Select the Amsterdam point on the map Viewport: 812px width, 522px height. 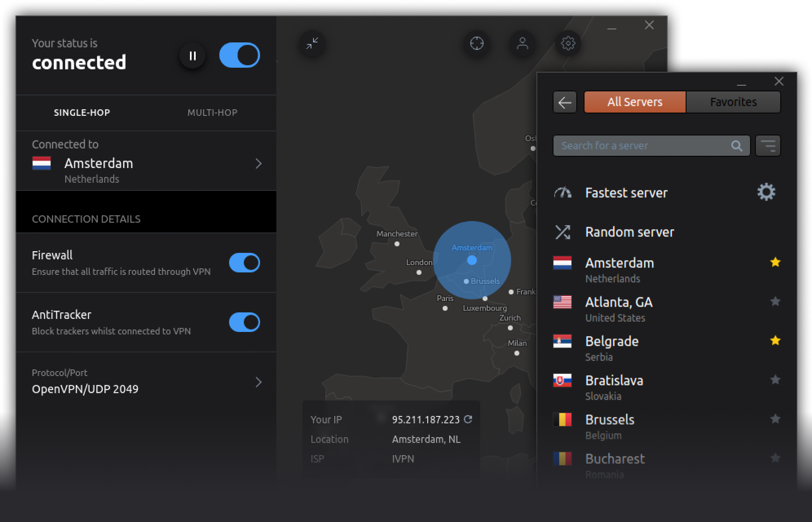point(472,260)
